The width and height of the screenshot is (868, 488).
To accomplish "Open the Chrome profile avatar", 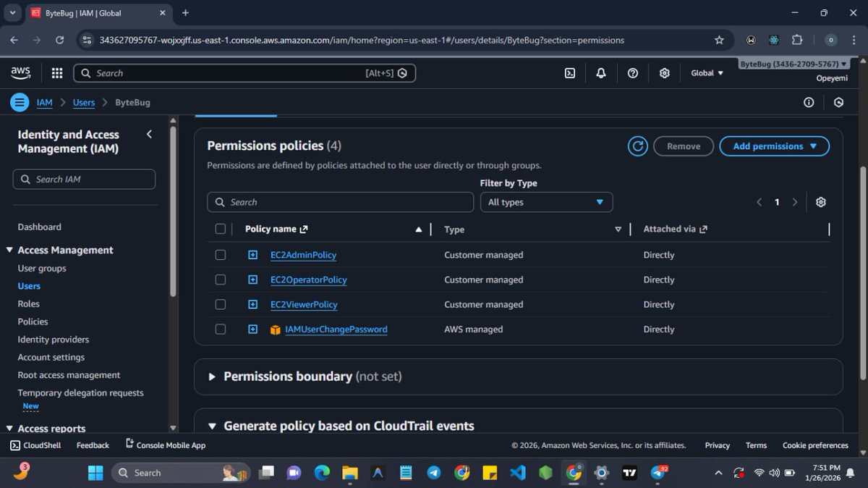I will 832,40.
